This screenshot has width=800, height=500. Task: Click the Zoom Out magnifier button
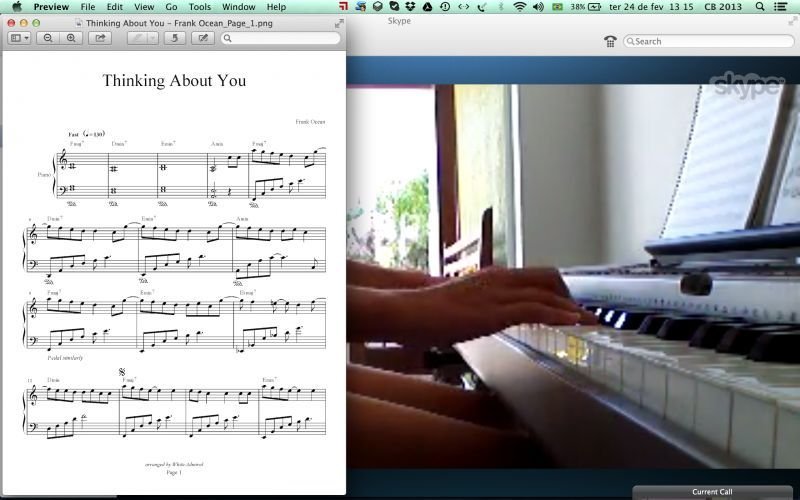tap(48, 38)
